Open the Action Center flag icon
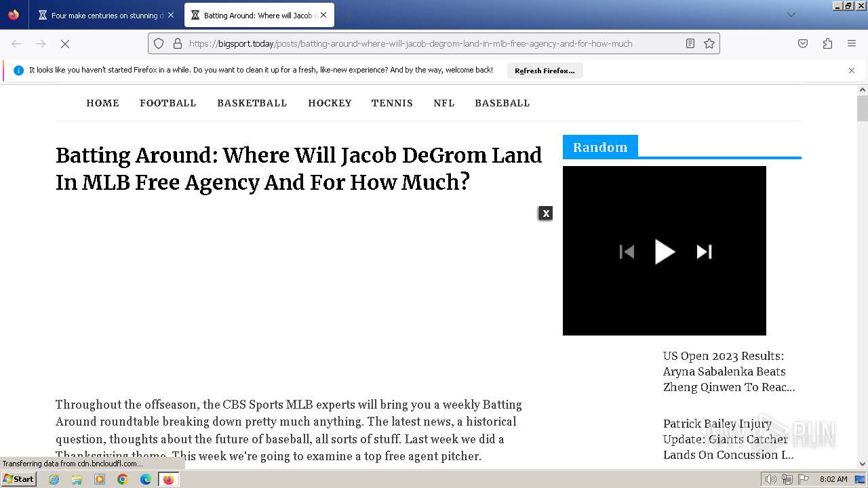Viewport: 868px width, 488px height. 804,479
